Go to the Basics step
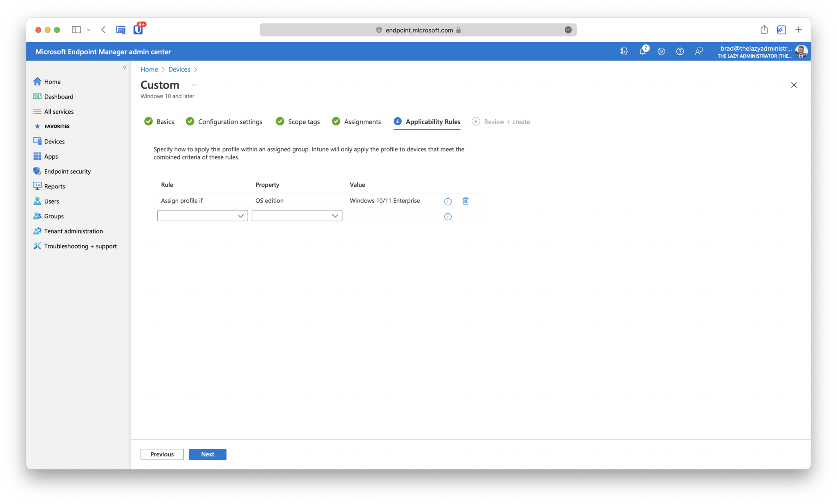837x504 pixels. (x=159, y=121)
